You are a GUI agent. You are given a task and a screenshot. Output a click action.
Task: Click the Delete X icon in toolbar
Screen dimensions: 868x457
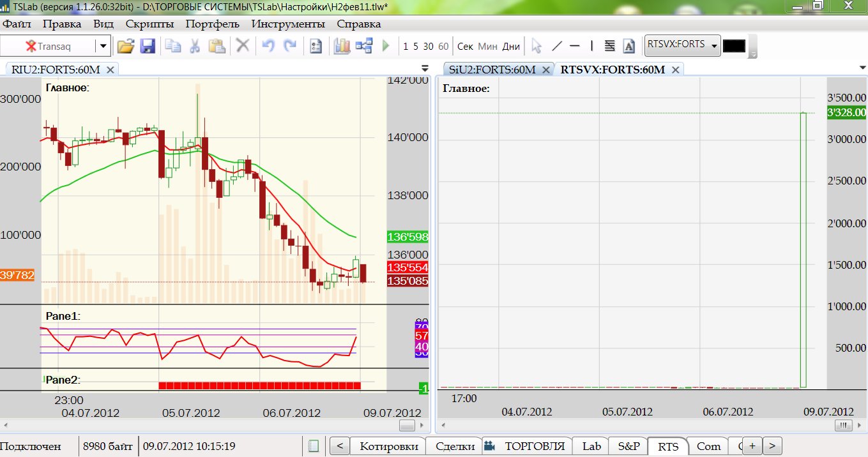(x=242, y=46)
